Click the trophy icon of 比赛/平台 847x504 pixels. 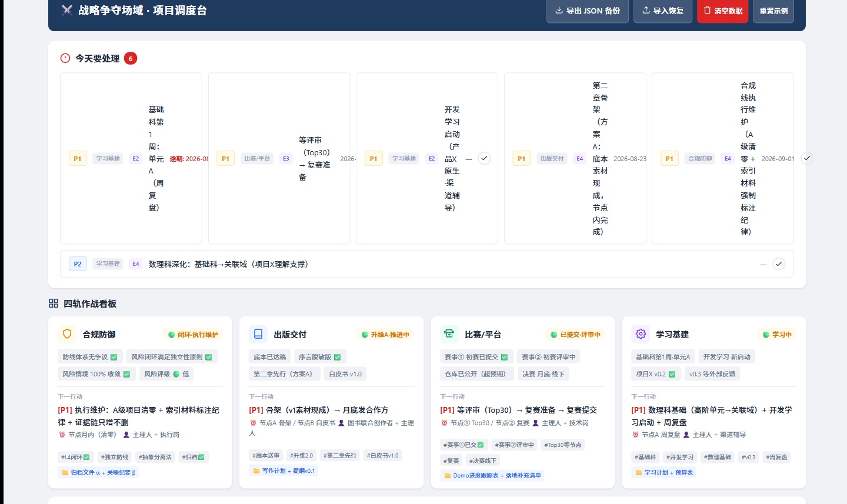click(449, 334)
